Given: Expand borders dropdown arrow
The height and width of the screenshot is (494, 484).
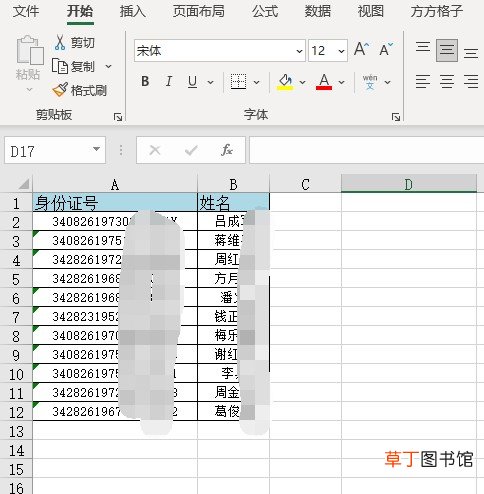Looking at the screenshot, I should tap(256, 82).
